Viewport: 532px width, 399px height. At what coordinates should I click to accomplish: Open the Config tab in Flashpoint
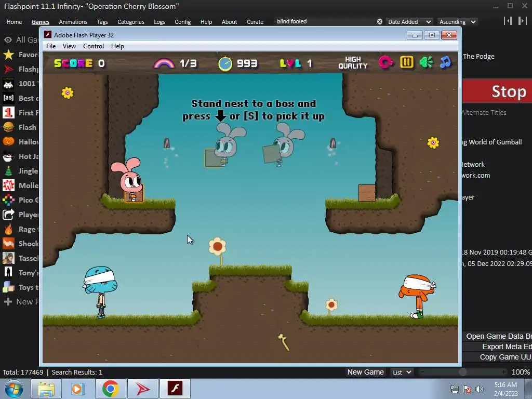click(182, 22)
